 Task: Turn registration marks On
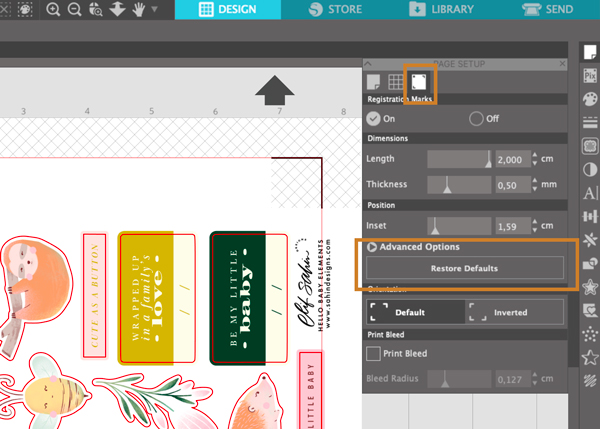373,119
